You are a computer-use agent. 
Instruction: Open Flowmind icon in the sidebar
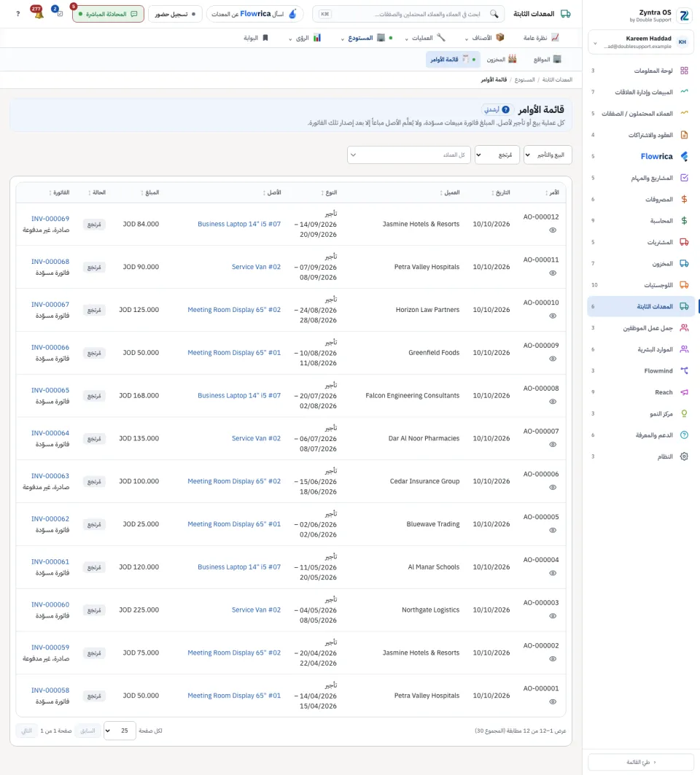(x=684, y=370)
